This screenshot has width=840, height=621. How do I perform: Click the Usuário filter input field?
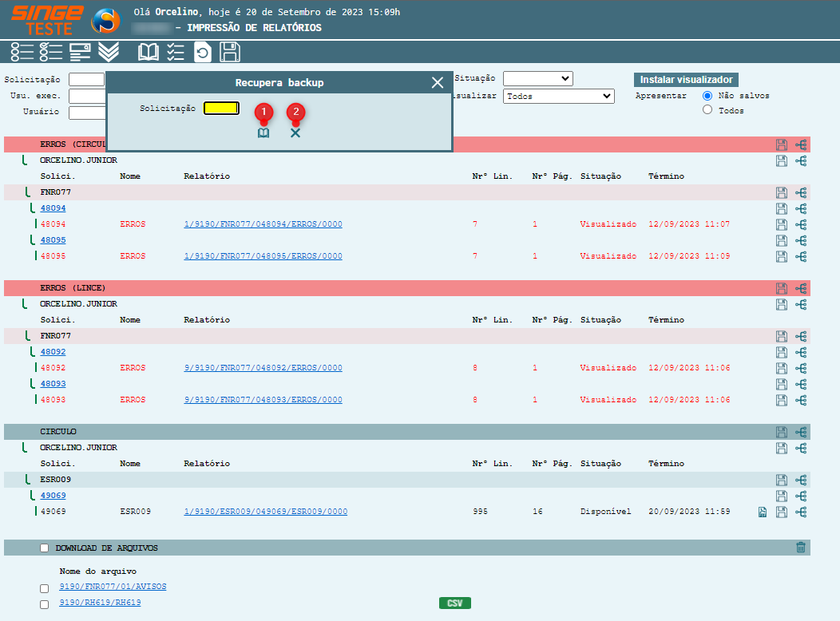[87, 113]
